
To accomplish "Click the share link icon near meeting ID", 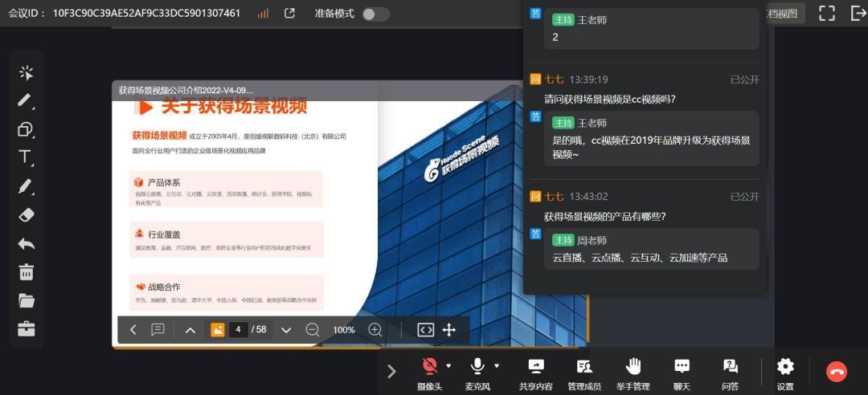I will click(x=289, y=14).
